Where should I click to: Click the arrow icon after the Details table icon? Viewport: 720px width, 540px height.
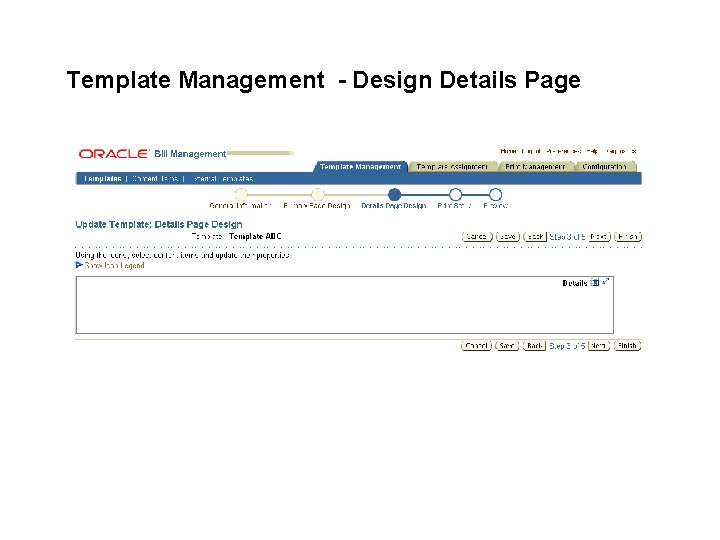point(606,281)
